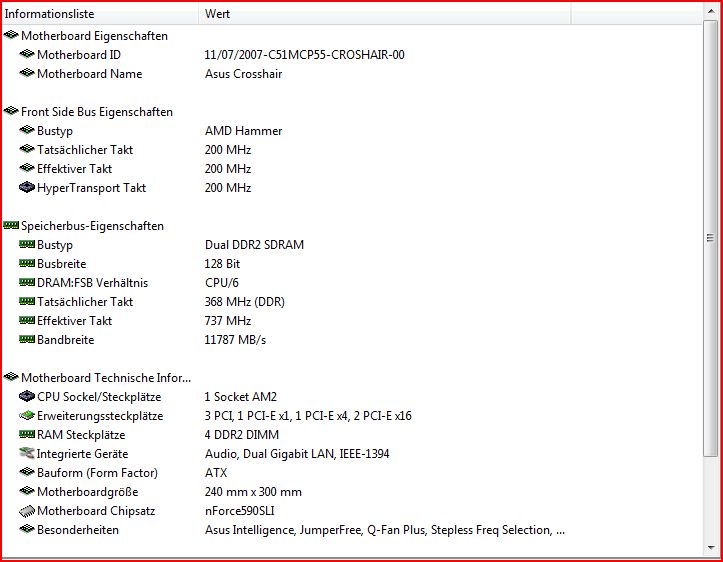Select the ATX form factor value

pyautogui.click(x=216, y=473)
